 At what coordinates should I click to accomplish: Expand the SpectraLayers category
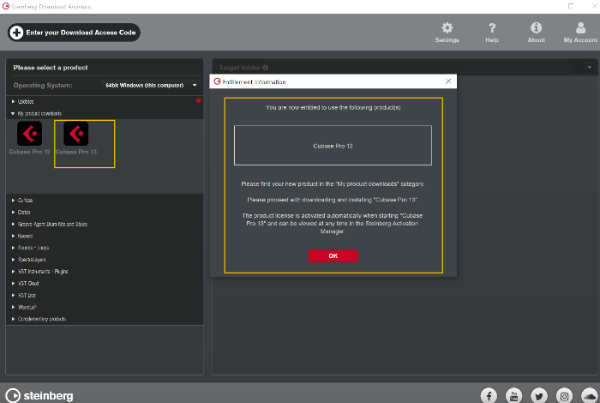tap(13, 259)
